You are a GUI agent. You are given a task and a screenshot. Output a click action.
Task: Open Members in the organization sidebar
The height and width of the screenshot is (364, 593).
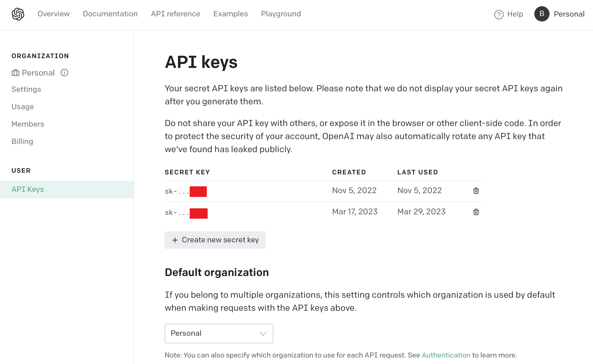(x=28, y=124)
